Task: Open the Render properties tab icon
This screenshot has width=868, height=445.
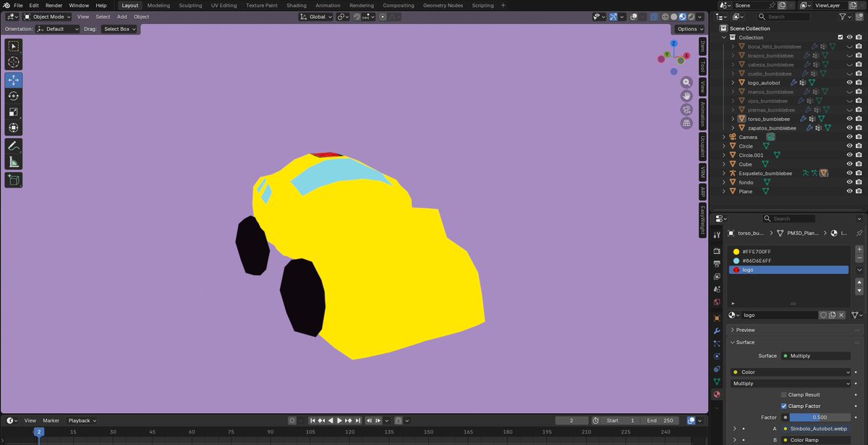Action: click(x=717, y=251)
